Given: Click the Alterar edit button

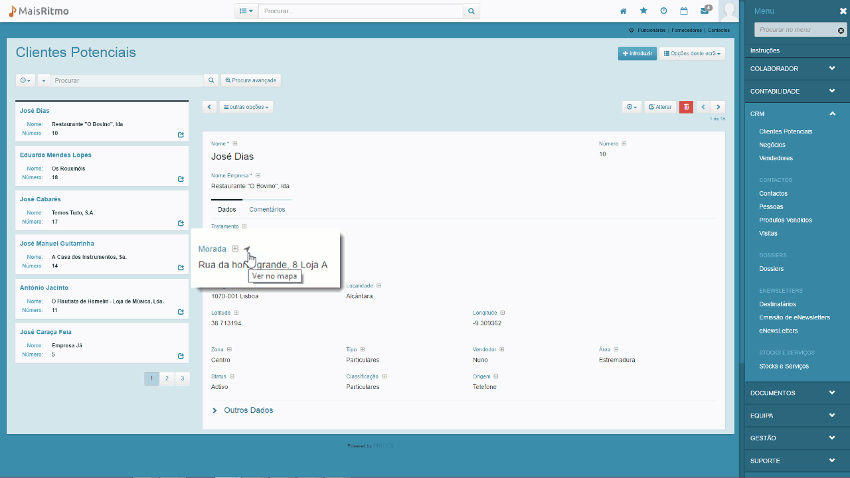Looking at the screenshot, I should click(x=660, y=107).
